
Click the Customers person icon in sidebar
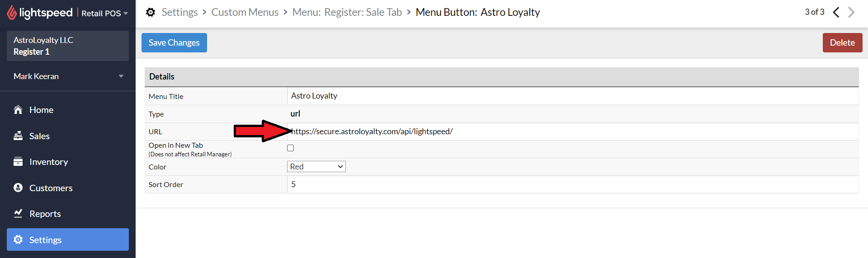click(x=18, y=188)
